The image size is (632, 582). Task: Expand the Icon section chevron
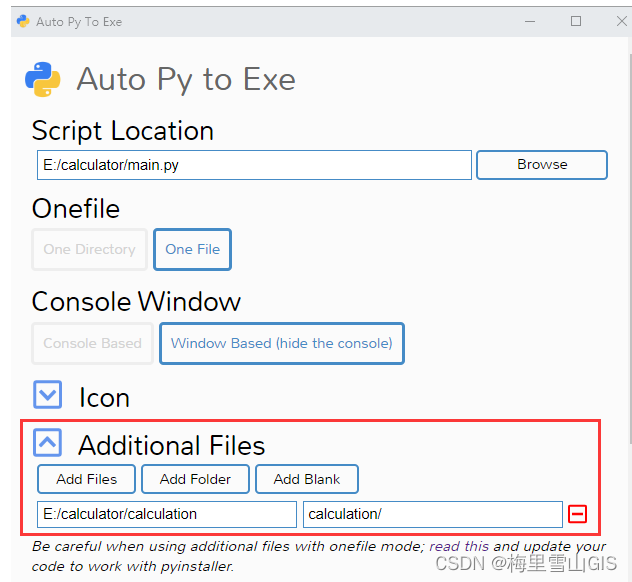[x=48, y=395]
